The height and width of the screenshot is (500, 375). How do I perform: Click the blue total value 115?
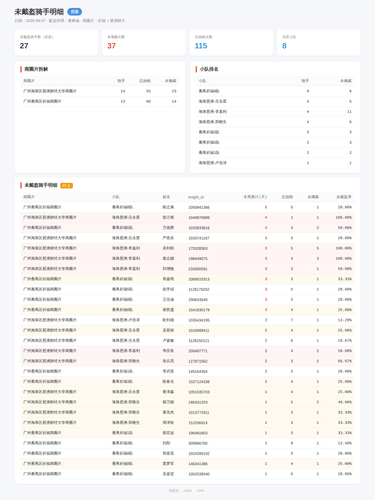pyautogui.click(x=201, y=46)
